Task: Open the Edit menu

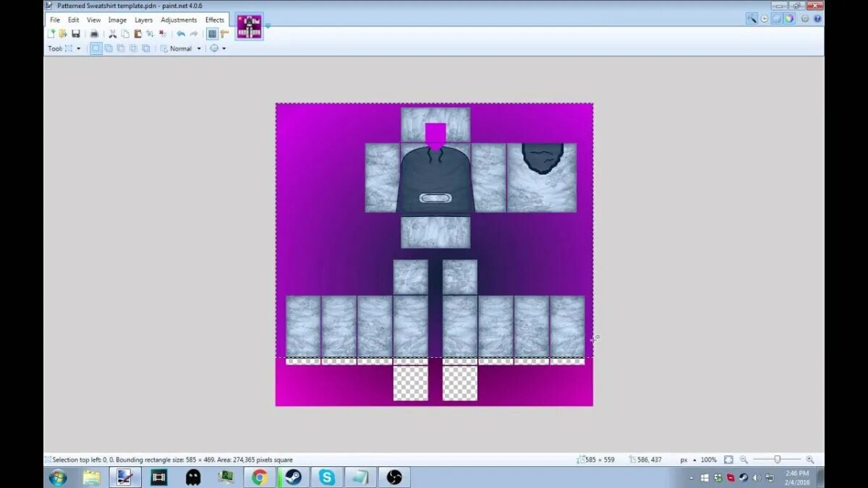Action: pyautogui.click(x=74, y=20)
